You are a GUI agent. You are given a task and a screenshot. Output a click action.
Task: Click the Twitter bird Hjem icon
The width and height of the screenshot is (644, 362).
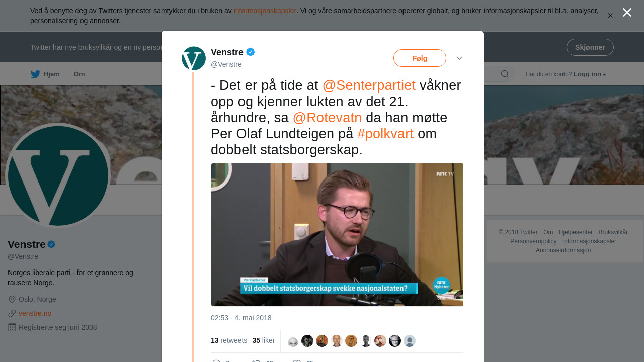pyautogui.click(x=35, y=74)
